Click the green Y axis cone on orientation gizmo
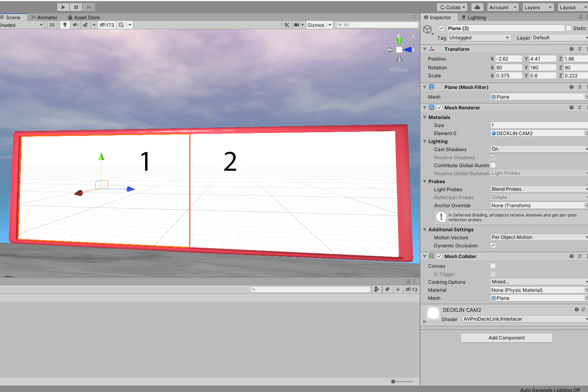Screen dimensions: 588x392 coord(399,40)
